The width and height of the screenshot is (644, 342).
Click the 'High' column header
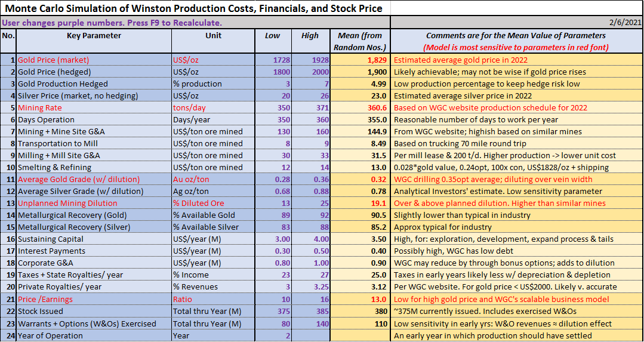310,41
